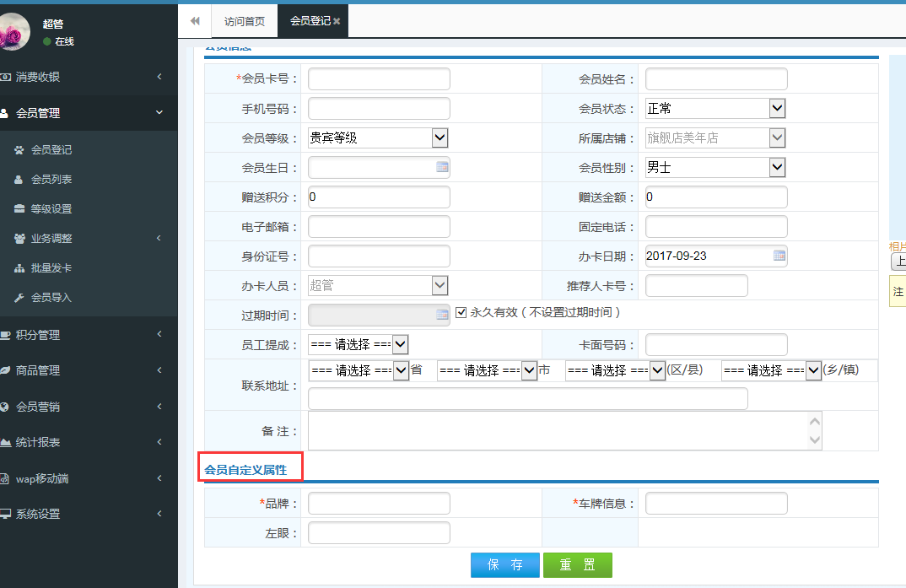Open calendar picker for 办卡日期
This screenshot has height=588, width=906.
(x=779, y=256)
